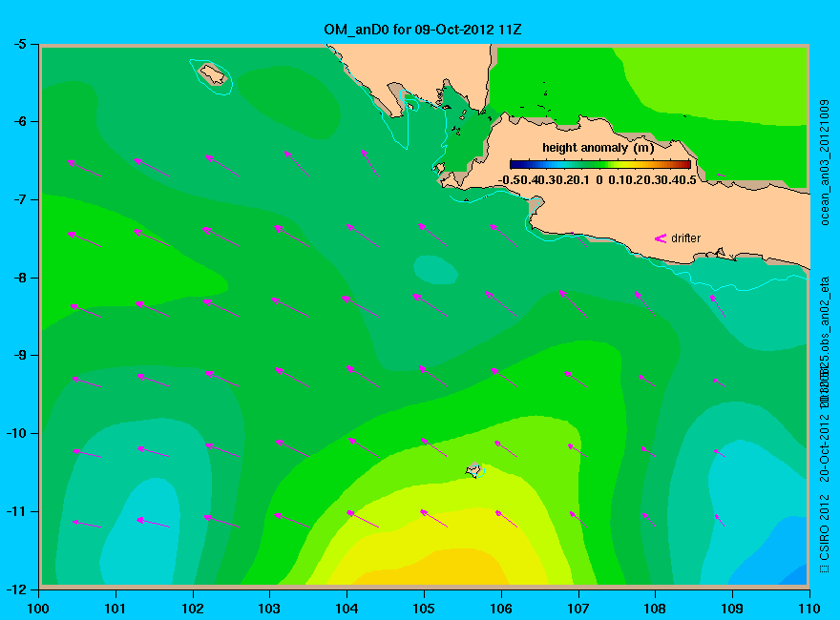The image size is (840, 620).
Task: Select the 'height anomaly (m)' legend label
Action: pos(598,148)
